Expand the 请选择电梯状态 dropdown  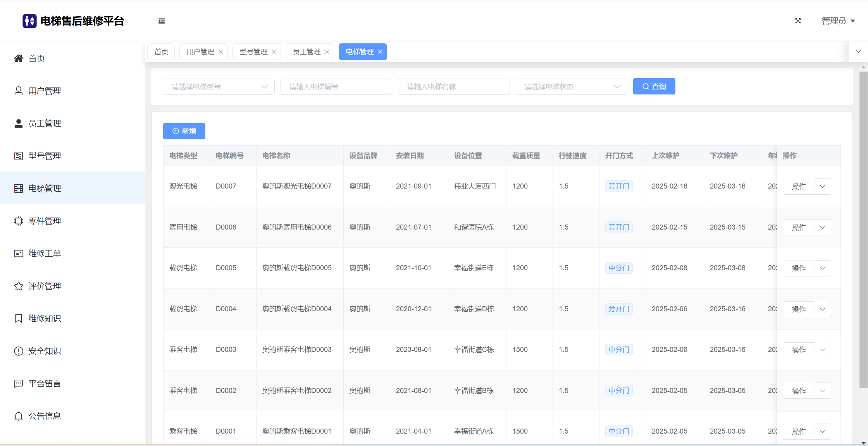[x=571, y=87]
